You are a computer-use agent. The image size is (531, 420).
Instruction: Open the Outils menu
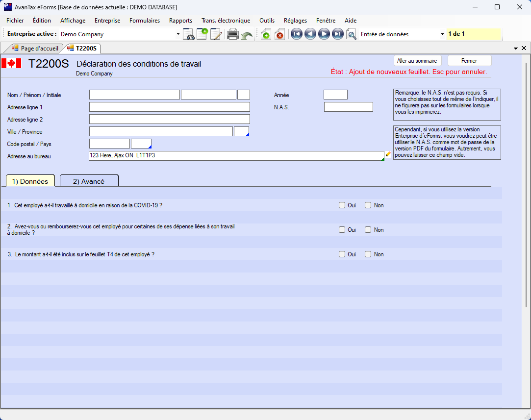coord(267,21)
